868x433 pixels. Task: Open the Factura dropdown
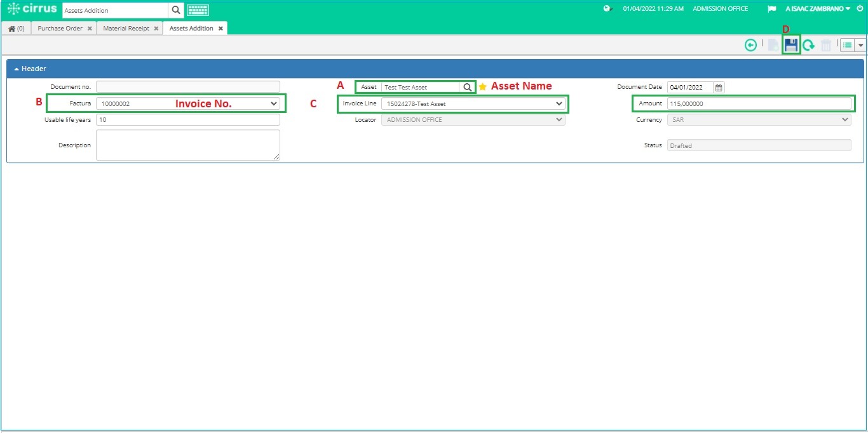tap(188, 103)
